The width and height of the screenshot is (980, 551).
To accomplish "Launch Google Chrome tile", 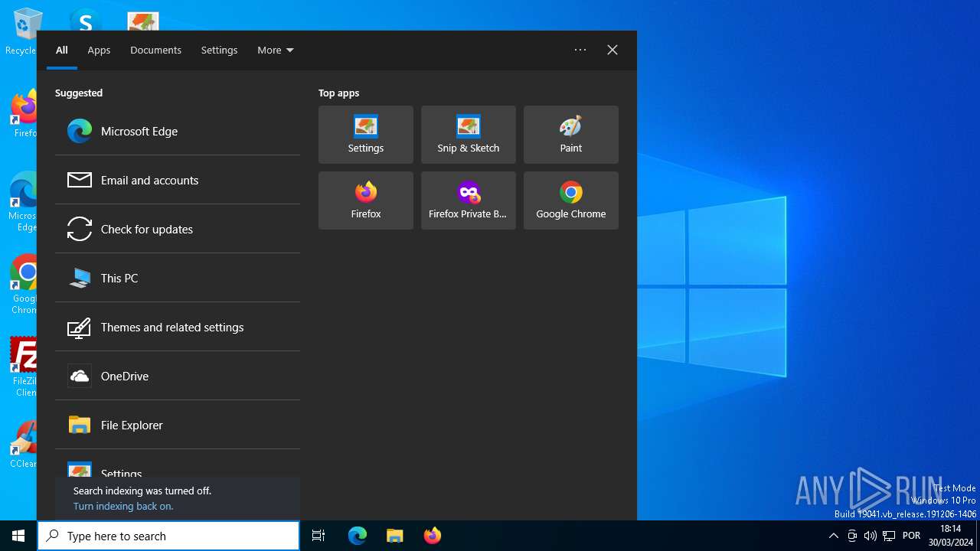I will 571,201.
